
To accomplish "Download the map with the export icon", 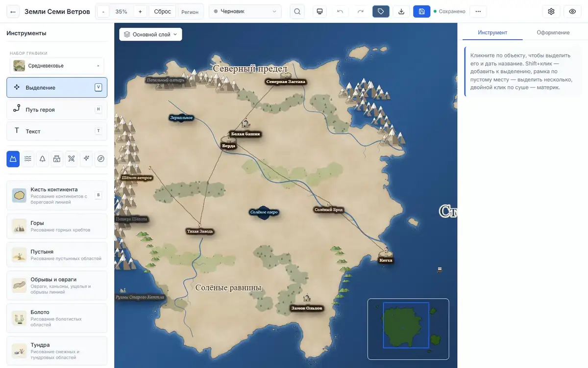I will click(401, 11).
